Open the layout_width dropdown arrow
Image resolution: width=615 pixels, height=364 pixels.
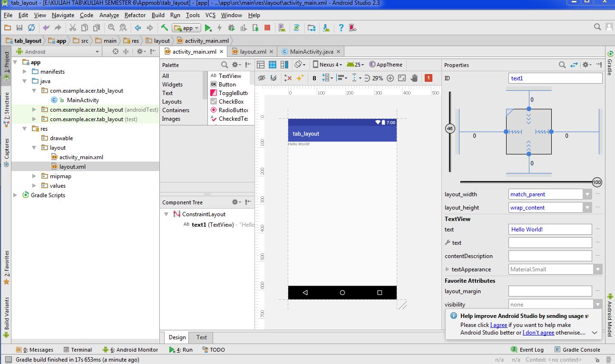pos(587,194)
